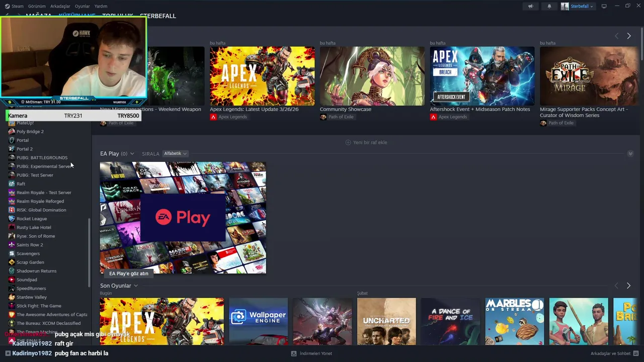
Task: Click the plus icon beside Yeni bir raf ekle
Action: [348, 142]
